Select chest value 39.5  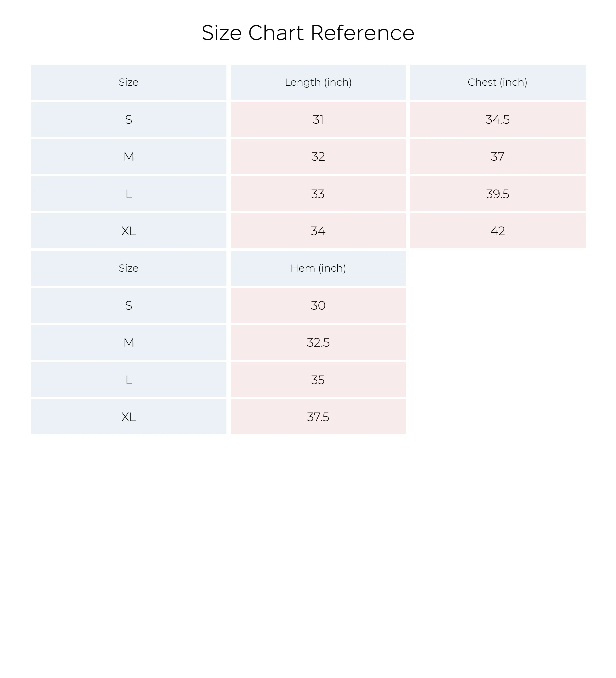[497, 194]
